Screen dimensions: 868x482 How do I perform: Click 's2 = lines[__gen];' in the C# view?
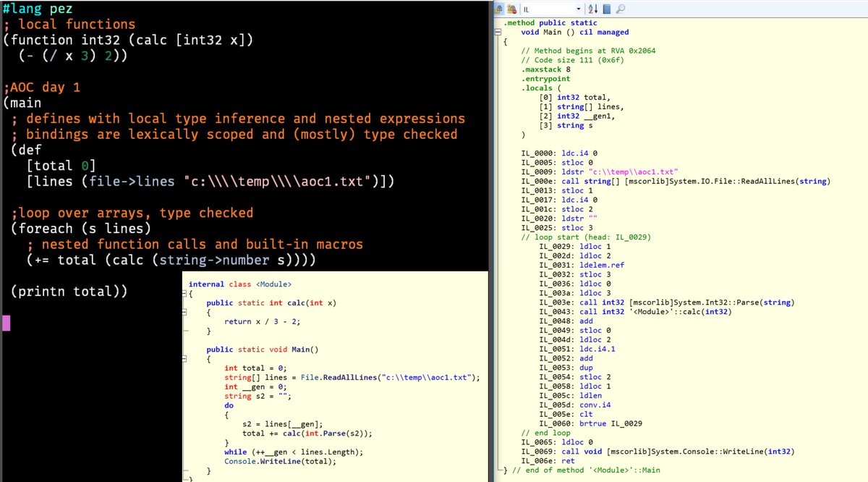tap(282, 424)
